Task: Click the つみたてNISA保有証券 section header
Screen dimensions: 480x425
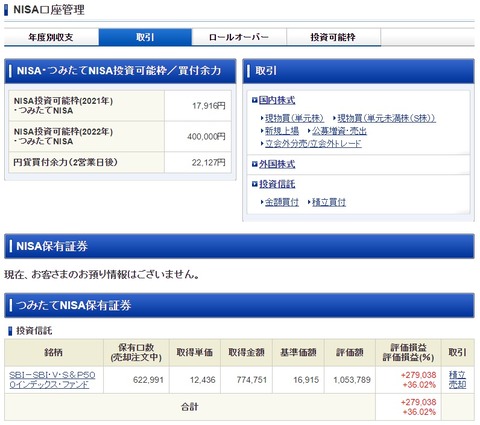Action: pos(239,305)
